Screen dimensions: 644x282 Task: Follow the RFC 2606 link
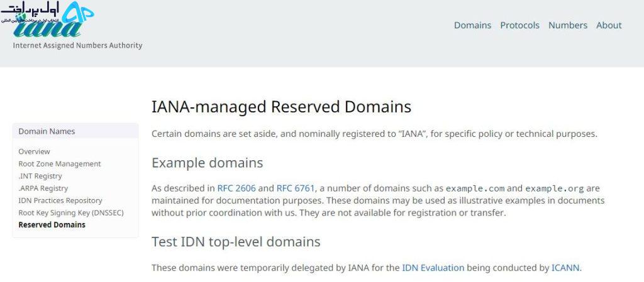click(236, 188)
